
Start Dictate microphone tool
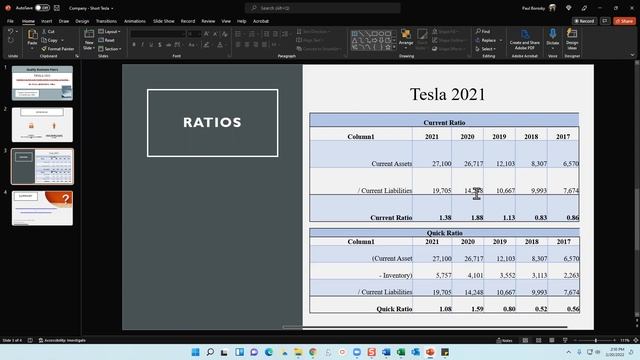point(552,37)
